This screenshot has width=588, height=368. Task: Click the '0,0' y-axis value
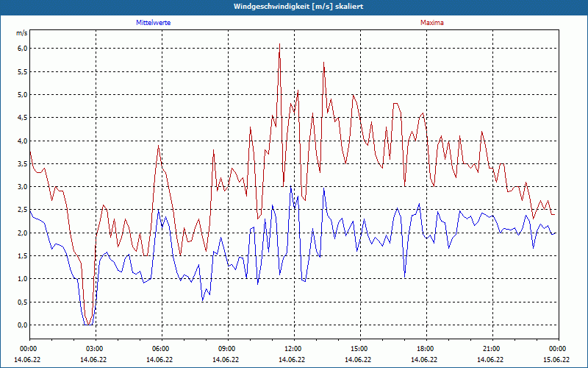(23, 325)
